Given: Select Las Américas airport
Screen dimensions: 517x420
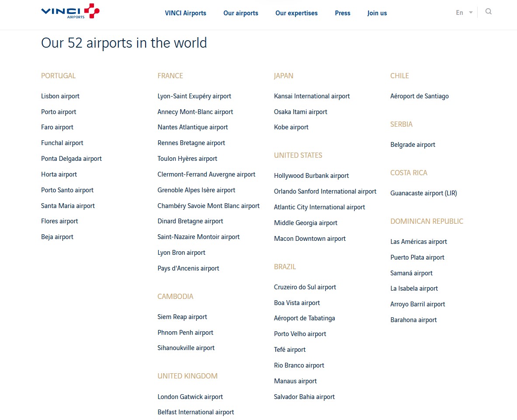Looking at the screenshot, I should [419, 242].
